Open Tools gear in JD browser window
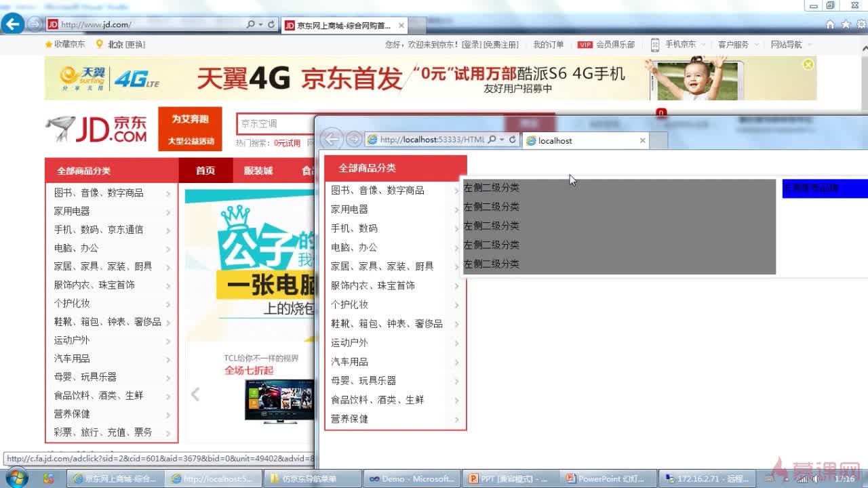This screenshot has height=488, width=868. pos(860,24)
